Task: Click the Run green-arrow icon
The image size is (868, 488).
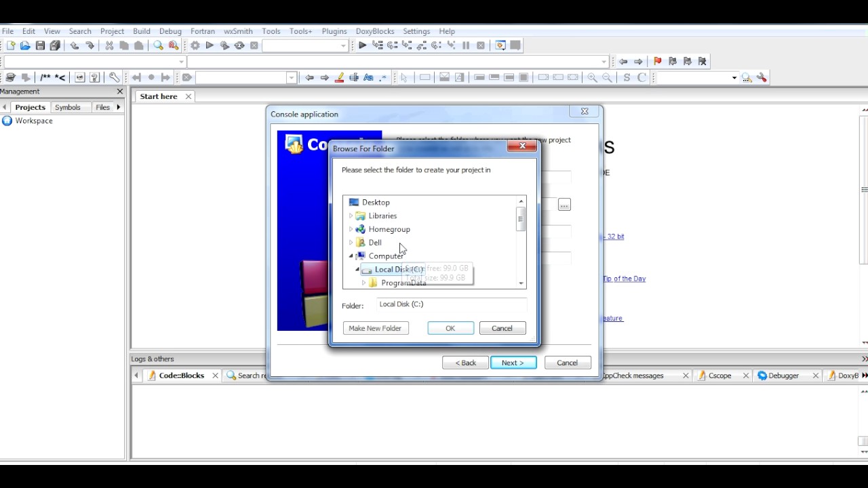Action: tap(210, 45)
